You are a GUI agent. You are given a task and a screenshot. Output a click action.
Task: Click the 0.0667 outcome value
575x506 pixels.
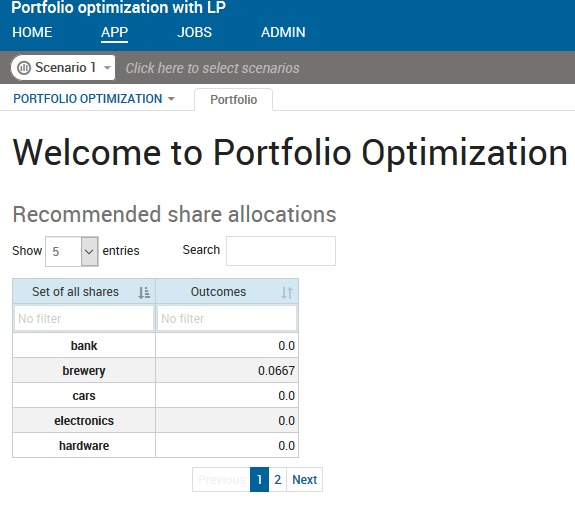[x=276, y=371]
